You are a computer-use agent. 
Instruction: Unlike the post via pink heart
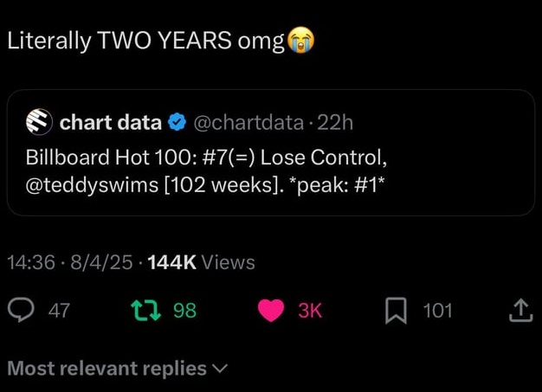271,310
